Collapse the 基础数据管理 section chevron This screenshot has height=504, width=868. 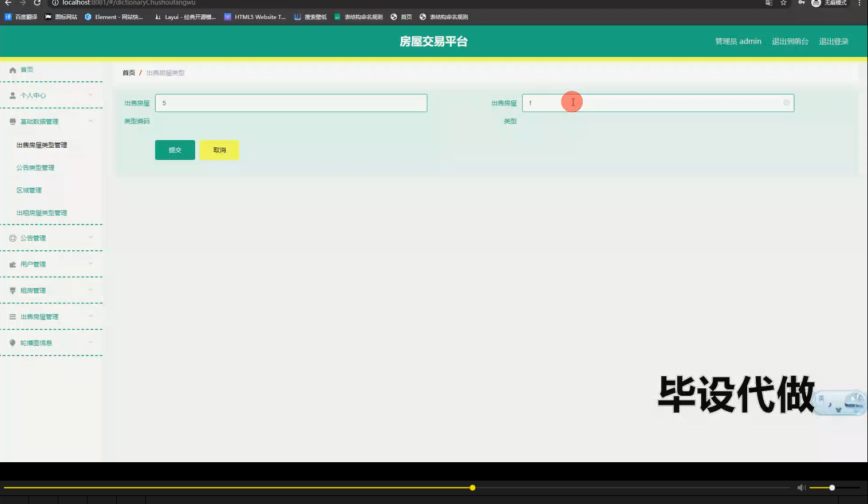(x=90, y=121)
